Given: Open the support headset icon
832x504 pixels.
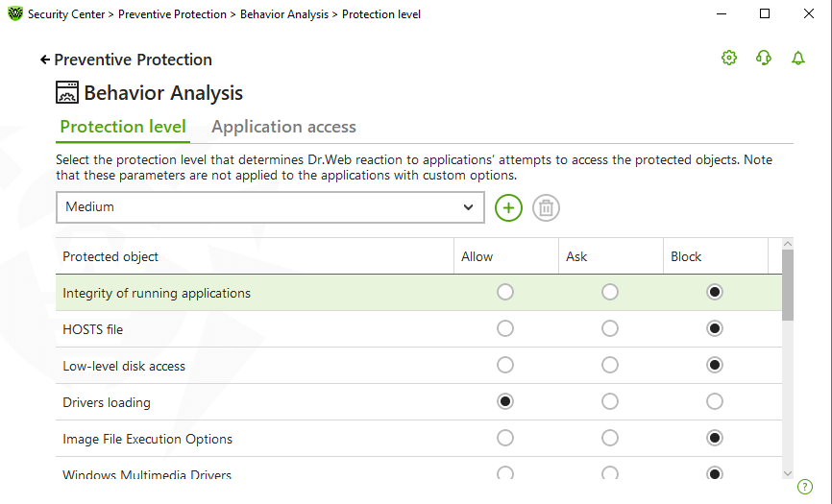Looking at the screenshot, I should click(764, 58).
